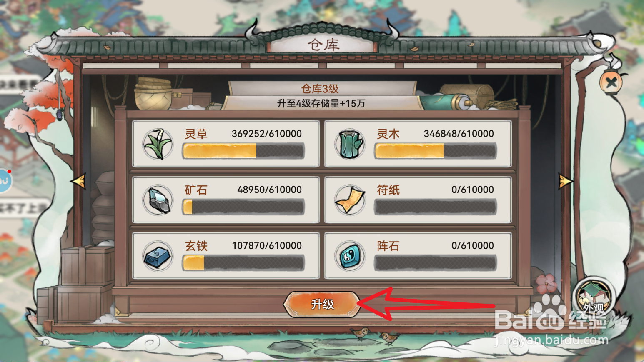The image size is (644, 362).
Task: Click the 阵石 0/610000 amount text
Action: point(473,245)
